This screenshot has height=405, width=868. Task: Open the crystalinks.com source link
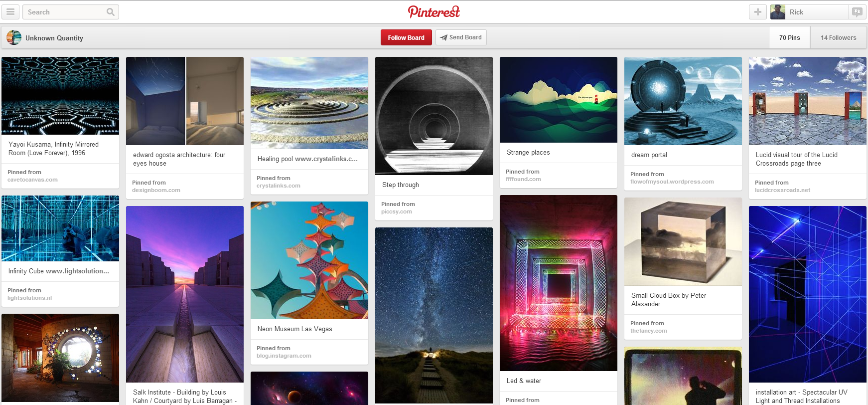tap(278, 186)
